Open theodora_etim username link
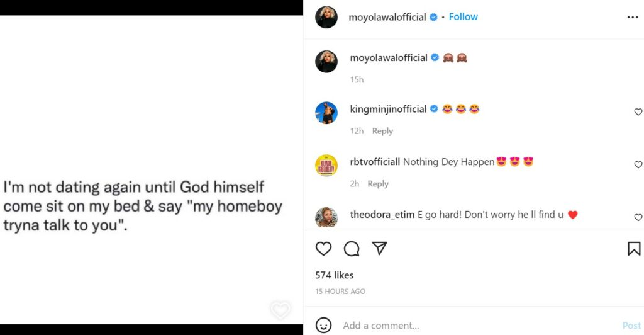644x335 pixels. coord(382,215)
